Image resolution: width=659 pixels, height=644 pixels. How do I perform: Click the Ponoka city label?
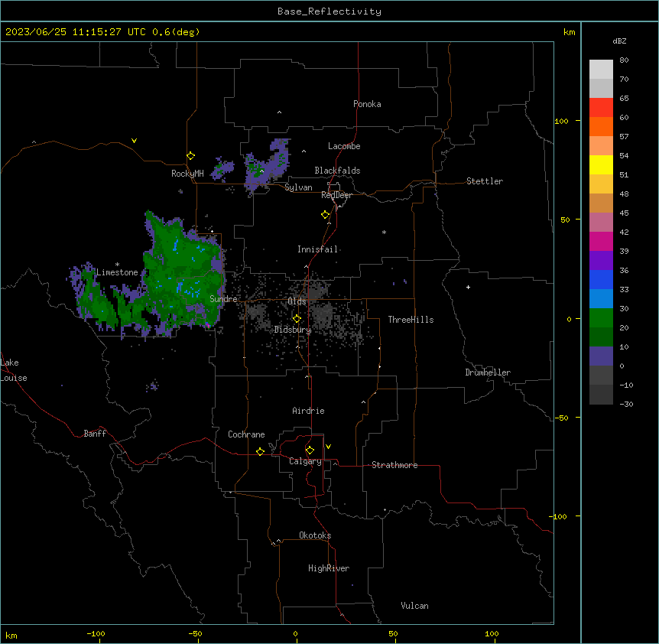pyautogui.click(x=367, y=104)
